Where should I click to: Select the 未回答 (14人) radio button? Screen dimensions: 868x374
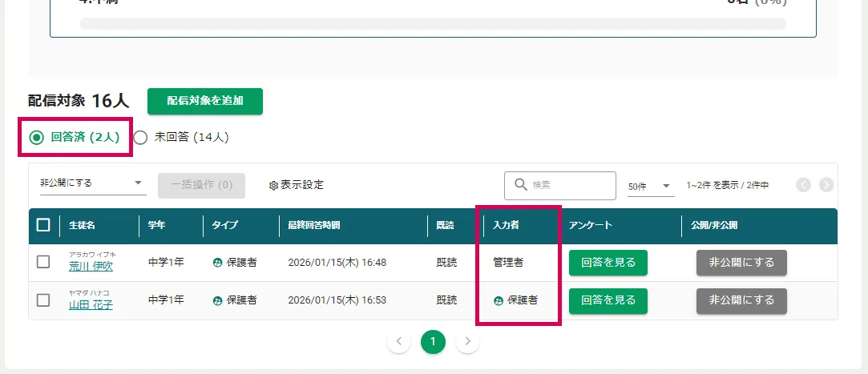click(x=141, y=137)
